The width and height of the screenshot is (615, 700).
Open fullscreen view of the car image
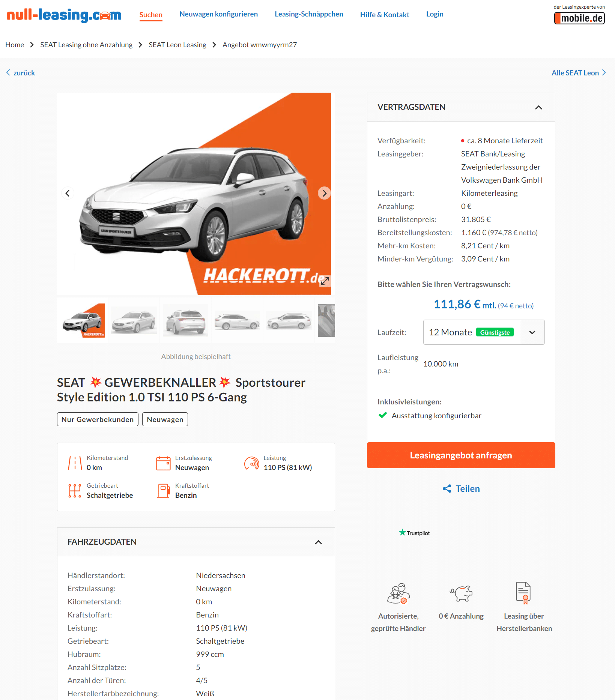pos(325,281)
